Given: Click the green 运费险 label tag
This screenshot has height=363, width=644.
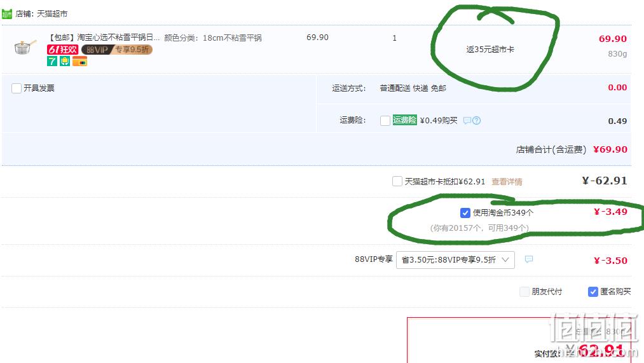Looking at the screenshot, I should (x=404, y=120).
